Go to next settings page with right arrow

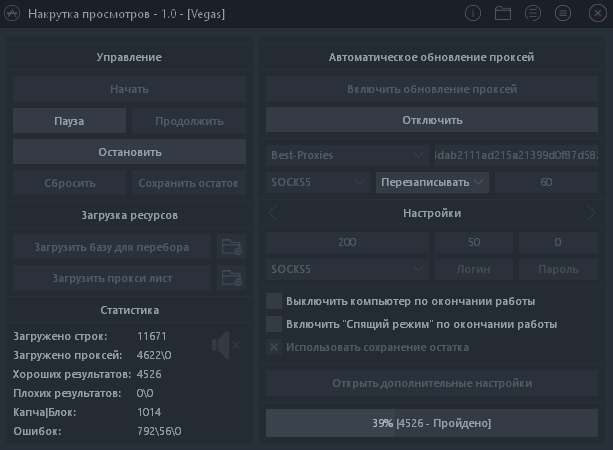pyautogui.click(x=591, y=213)
